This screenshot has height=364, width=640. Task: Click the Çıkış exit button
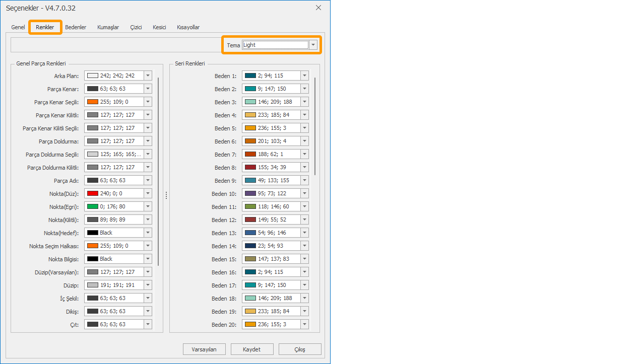[x=299, y=349]
